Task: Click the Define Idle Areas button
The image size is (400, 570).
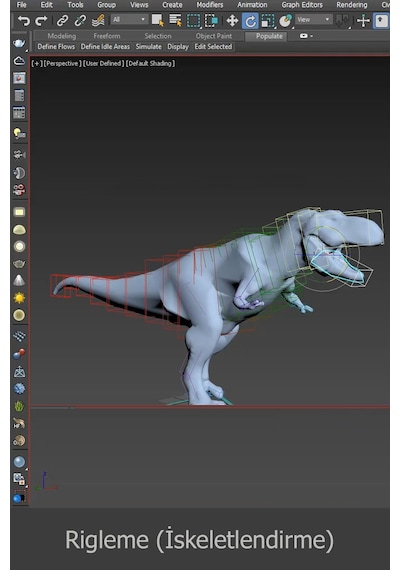Action: click(105, 47)
